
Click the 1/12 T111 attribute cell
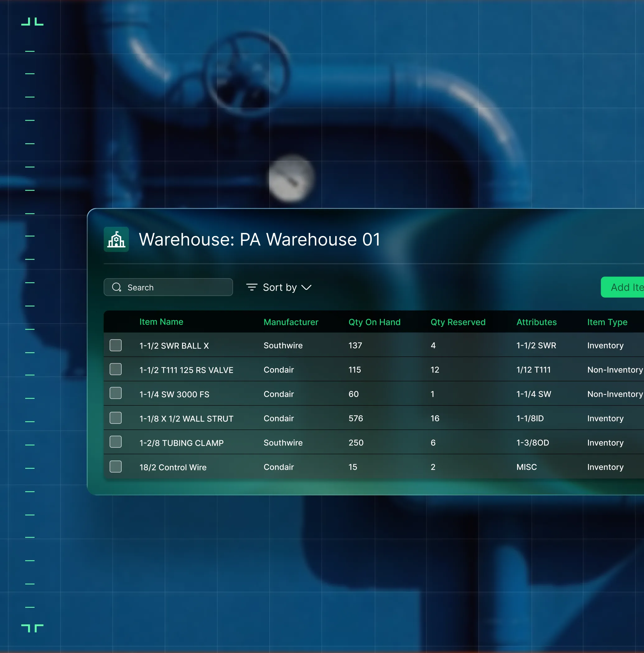(x=533, y=370)
